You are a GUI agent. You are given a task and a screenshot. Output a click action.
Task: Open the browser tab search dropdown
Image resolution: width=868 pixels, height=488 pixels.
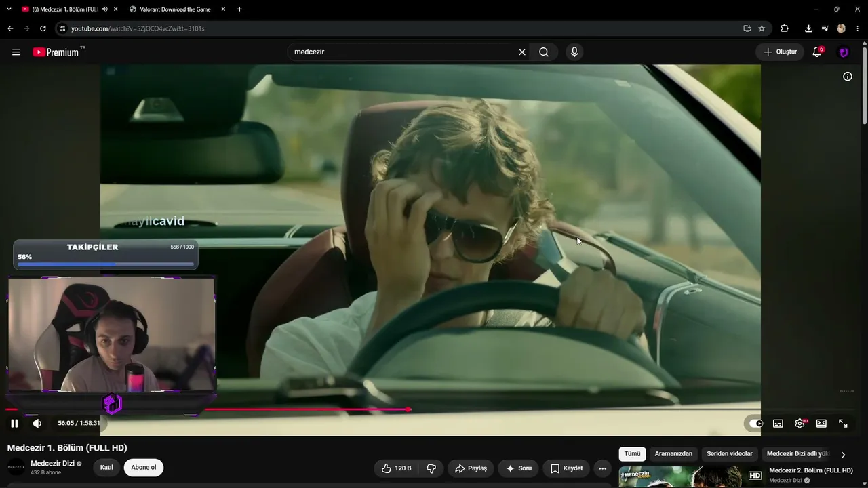[x=9, y=9]
